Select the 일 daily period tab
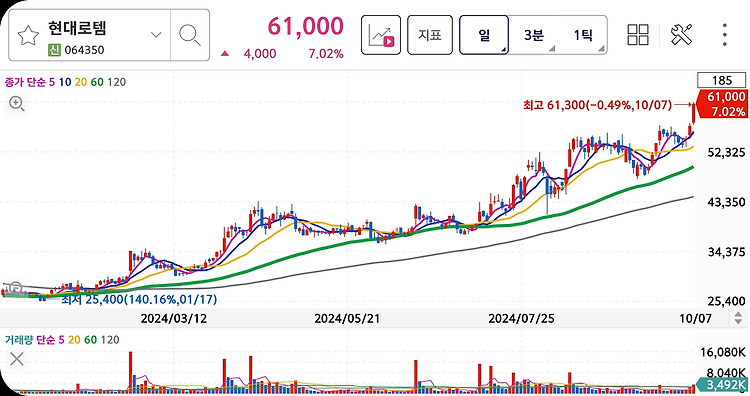This screenshot has height=396, width=750. 484,35
